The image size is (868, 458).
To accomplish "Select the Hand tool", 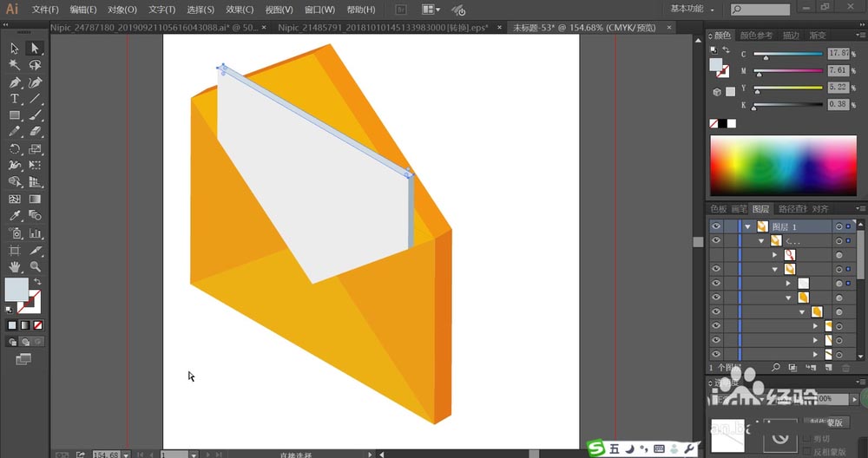I will pos(15,267).
